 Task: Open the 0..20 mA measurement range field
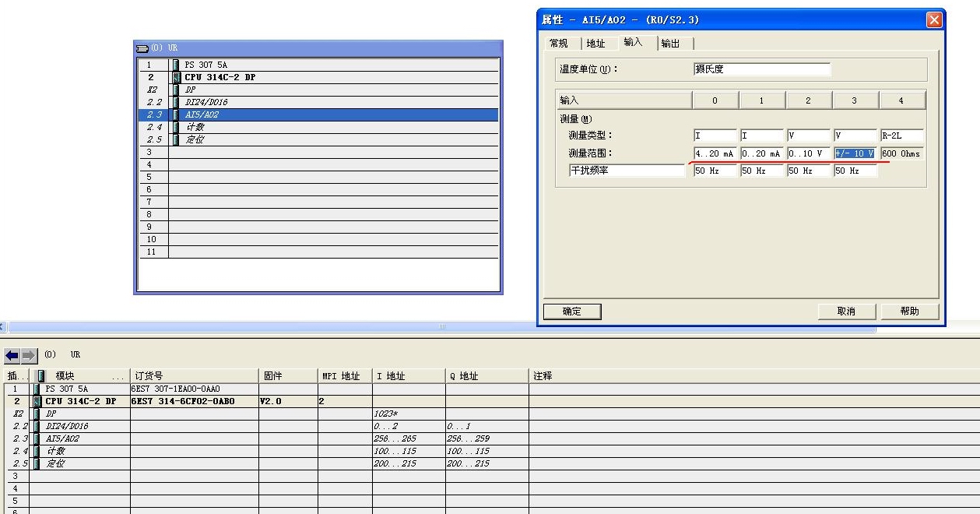tap(762, 153)
